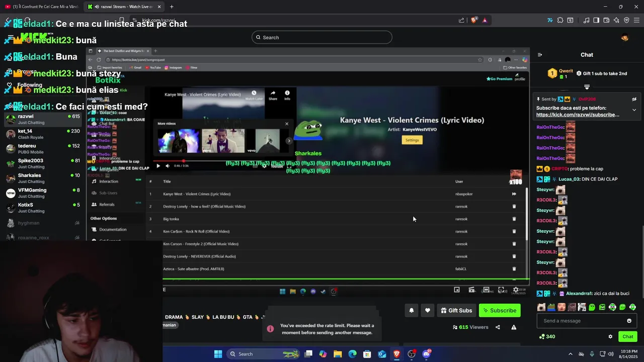Screen dimensions: 644x362
Task: Open razvwi channel in sidebar
Action: pyautogui.click(x=43, y=119)
